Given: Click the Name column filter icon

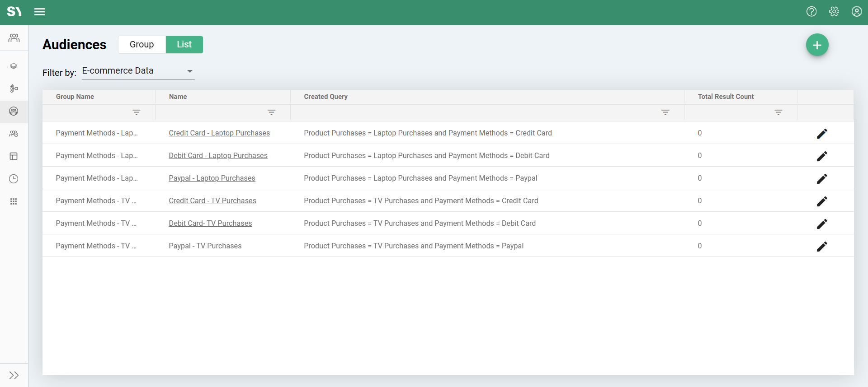Looking at the screenshot, I should tap(271, 112).
